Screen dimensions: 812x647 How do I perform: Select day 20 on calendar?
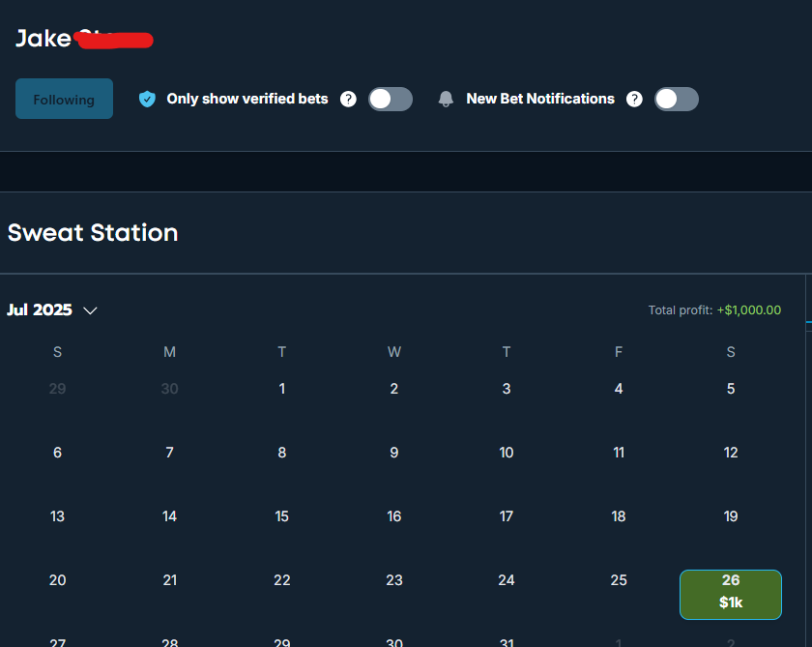[57, 579]
